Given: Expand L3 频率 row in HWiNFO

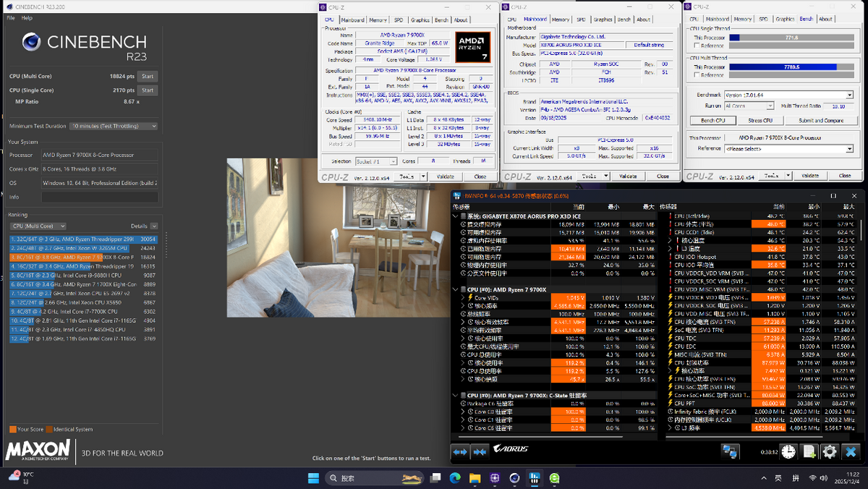Looking at the screenshot, I should click(671, 428).
